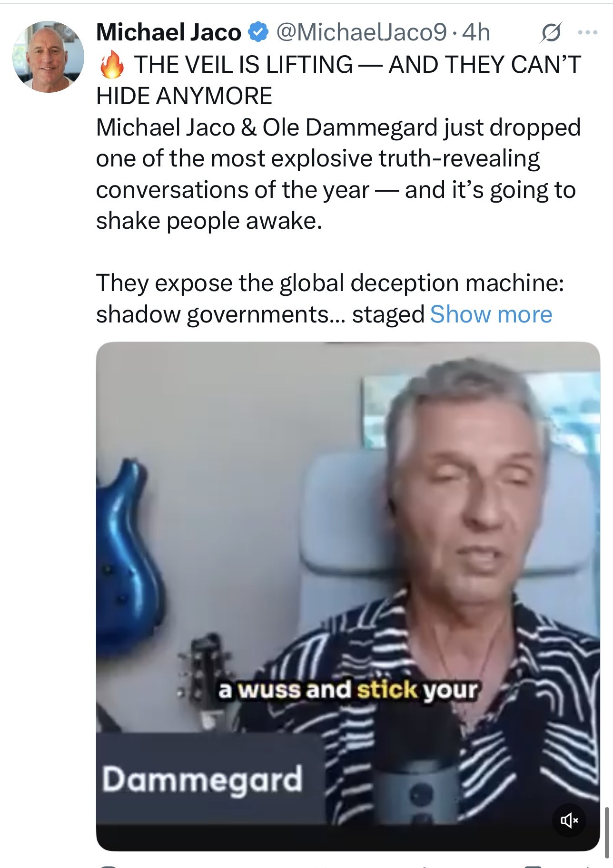Expand the post with Show more
613x868 pixels.
pyautogui.click(x=491, y=314)
